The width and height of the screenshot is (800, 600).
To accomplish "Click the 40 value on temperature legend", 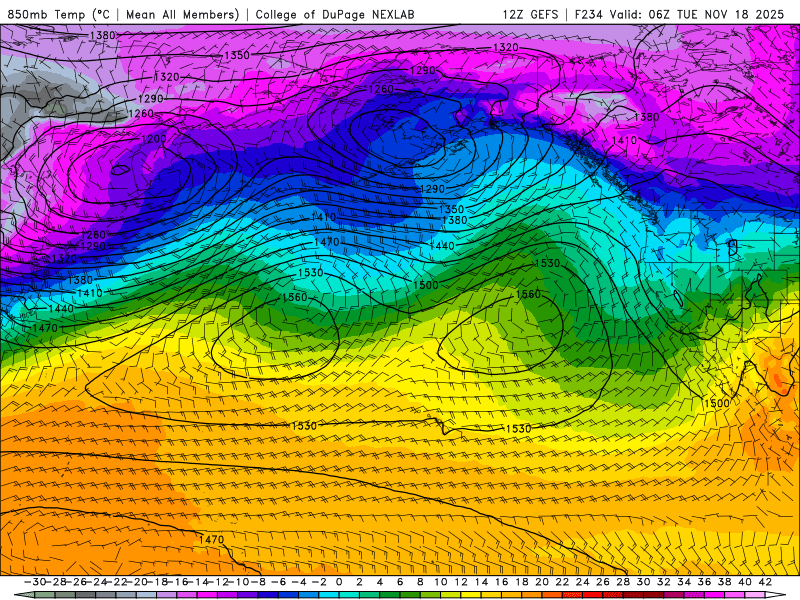I will pyautogui.click(x=745, y=582).
